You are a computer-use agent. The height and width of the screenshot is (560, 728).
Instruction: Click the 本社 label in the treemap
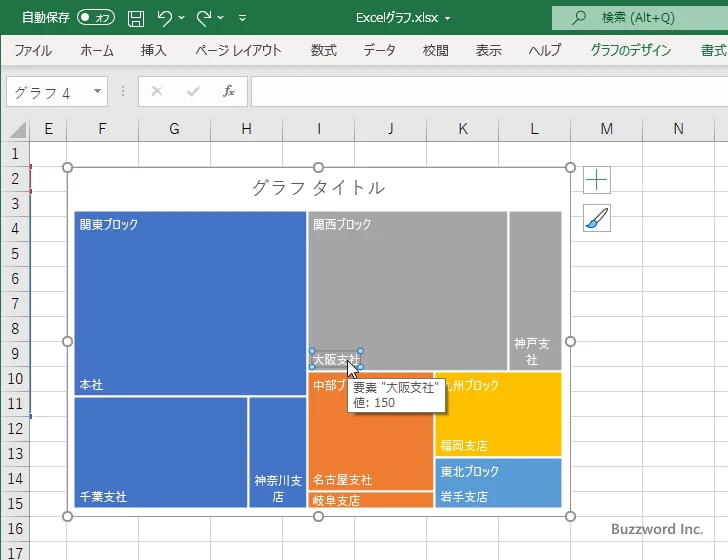pyautogui.click(x=91, y=385)
